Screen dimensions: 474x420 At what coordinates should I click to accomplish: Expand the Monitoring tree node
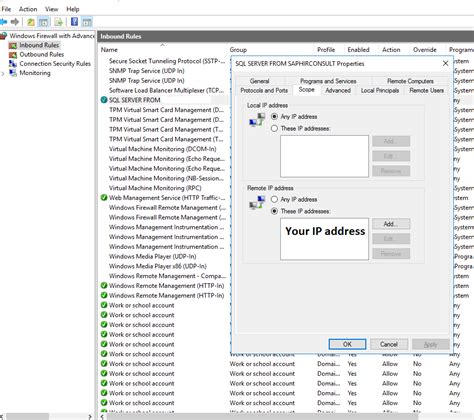click(3, 73)
